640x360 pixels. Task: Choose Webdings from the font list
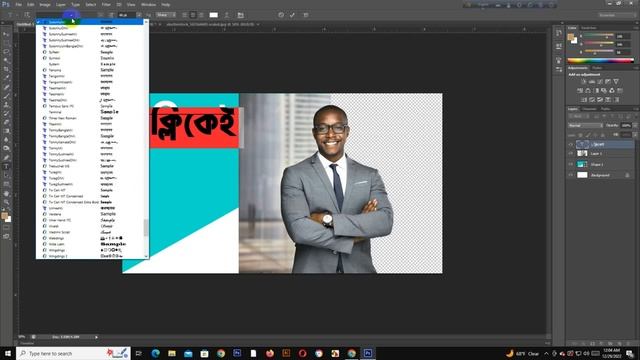pyautogui.click(x=90, y=238)
